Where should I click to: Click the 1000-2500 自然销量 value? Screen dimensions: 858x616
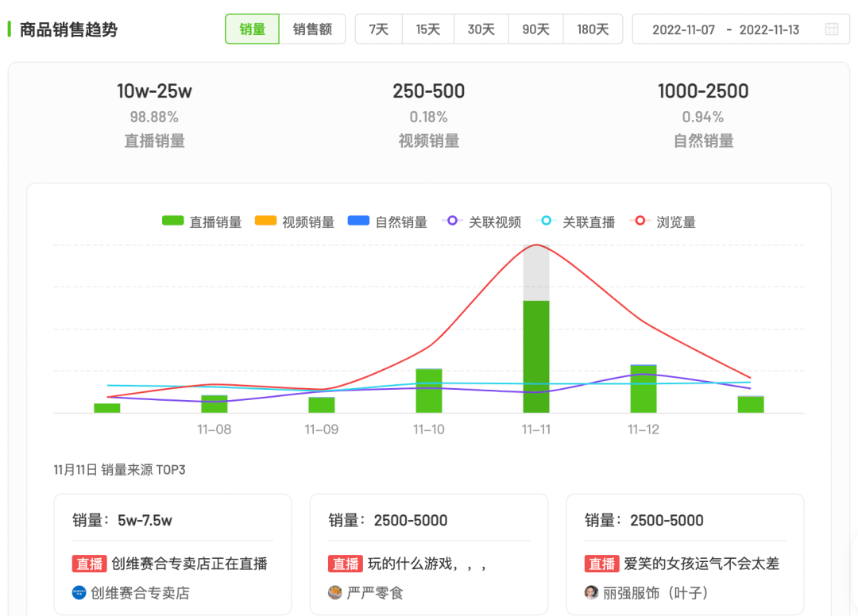[x=703, y=91]
